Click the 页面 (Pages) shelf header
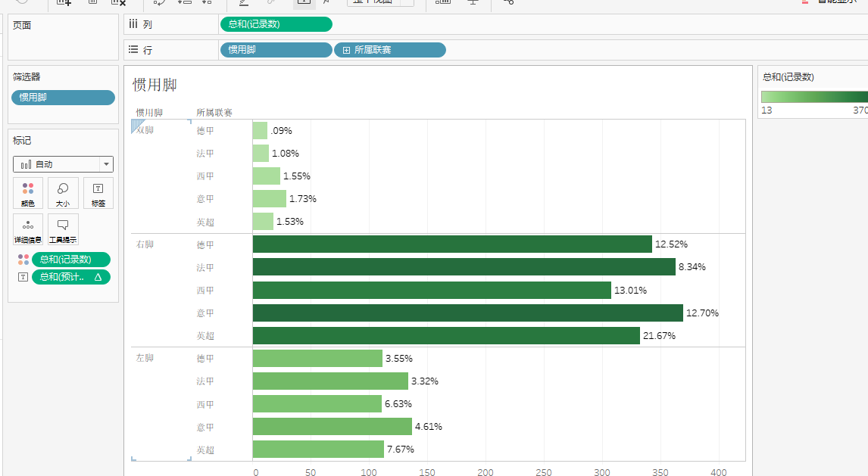Image resolution: width=868 pixels, height=476 pixels. click(x=22, y=26)
